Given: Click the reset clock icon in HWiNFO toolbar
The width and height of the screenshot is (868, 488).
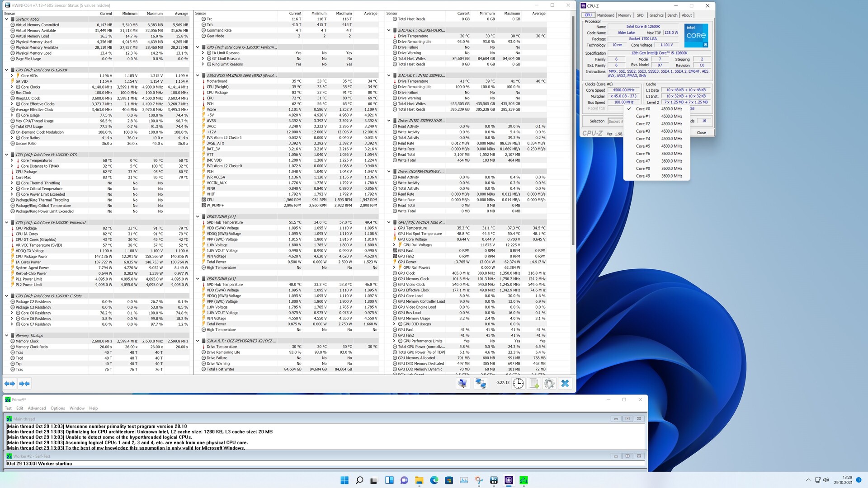Looking at the screenshot, I should click(x=518, y=384).
